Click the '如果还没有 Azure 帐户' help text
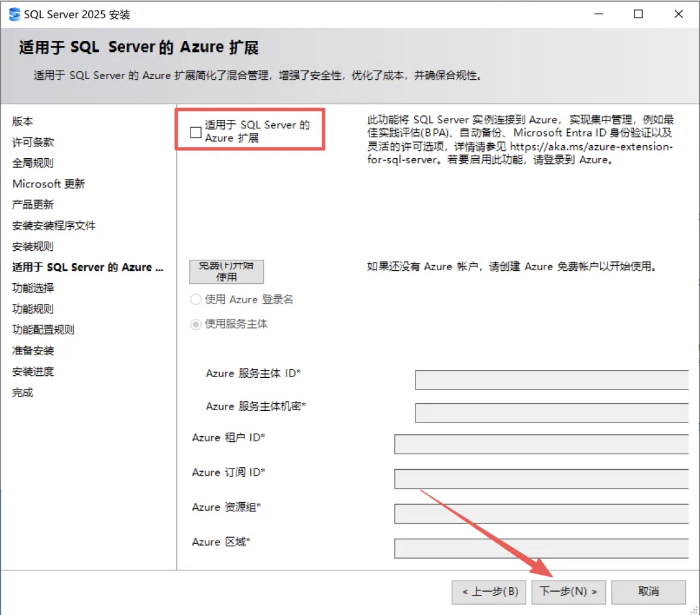This screenshot has width=700, height=615. pos(512,266)
